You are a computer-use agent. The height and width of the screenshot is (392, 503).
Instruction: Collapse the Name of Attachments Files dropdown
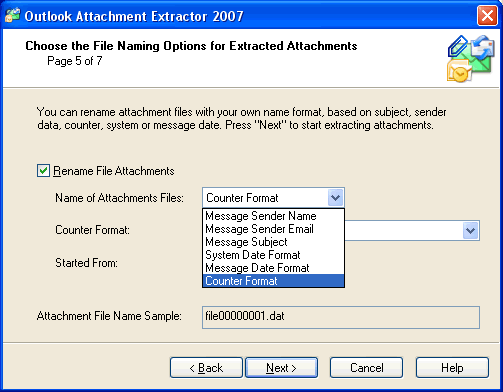(x=336, y=198)
